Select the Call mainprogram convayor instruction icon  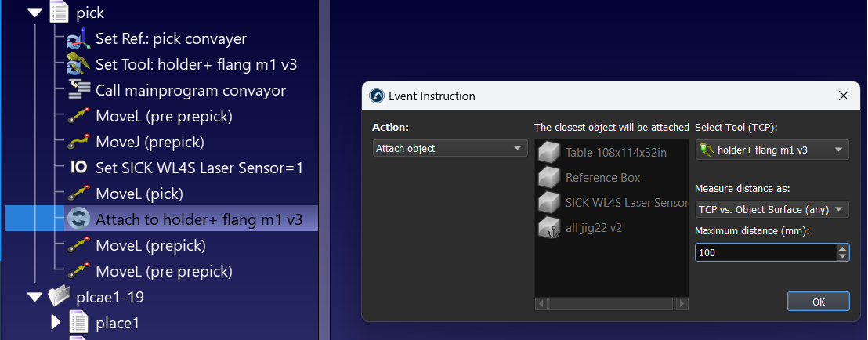click(78, 90)
